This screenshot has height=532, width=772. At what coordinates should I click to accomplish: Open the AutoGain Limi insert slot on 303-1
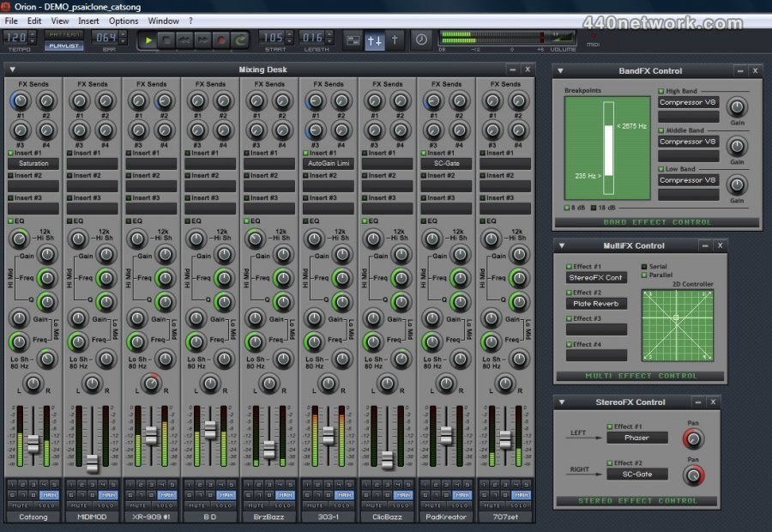click(x=329, y=164)
